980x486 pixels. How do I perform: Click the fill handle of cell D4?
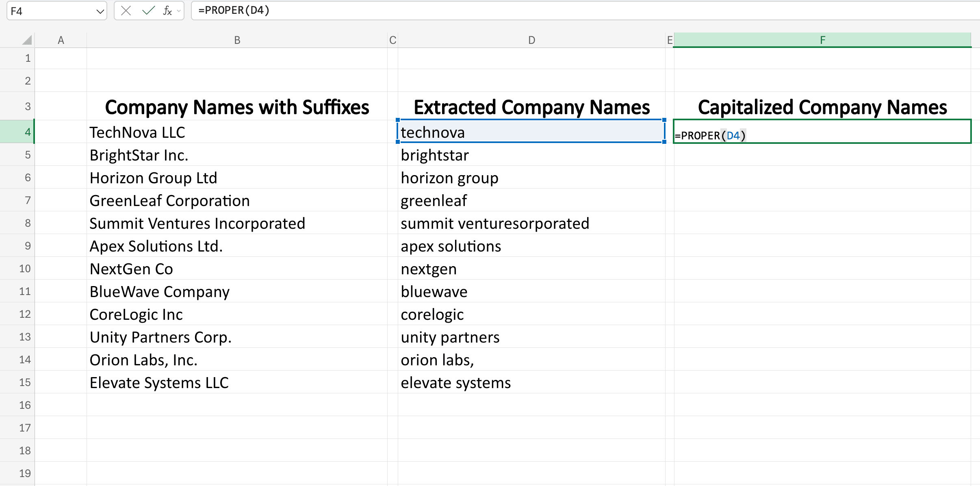click(663, 143)
